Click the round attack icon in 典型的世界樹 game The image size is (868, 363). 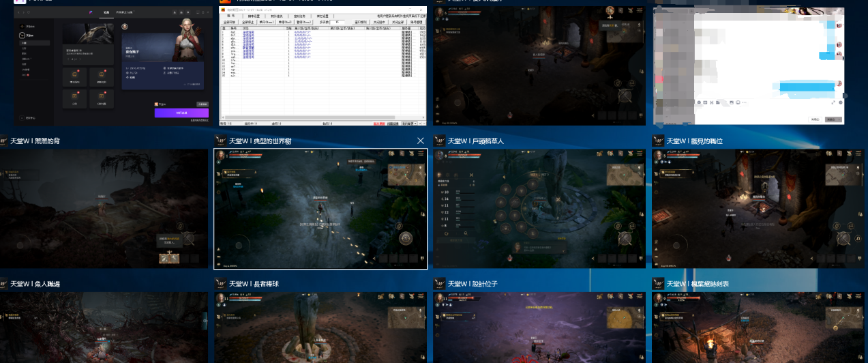pos(406,238)
